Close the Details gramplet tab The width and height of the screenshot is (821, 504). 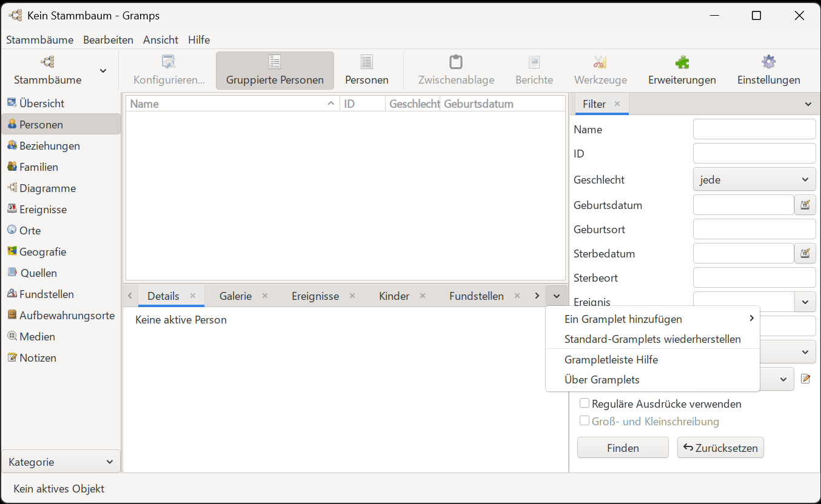click(193, 296)
